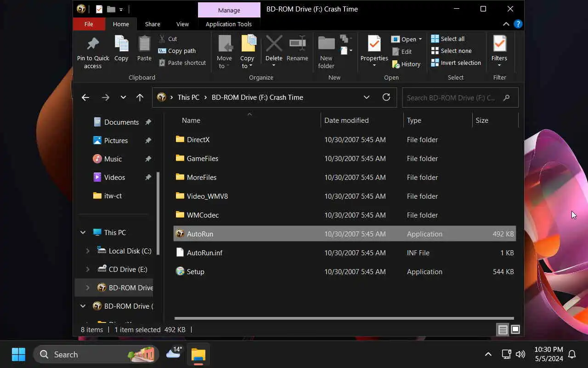Select the Video_WMV8 folder

pos(345,196)
